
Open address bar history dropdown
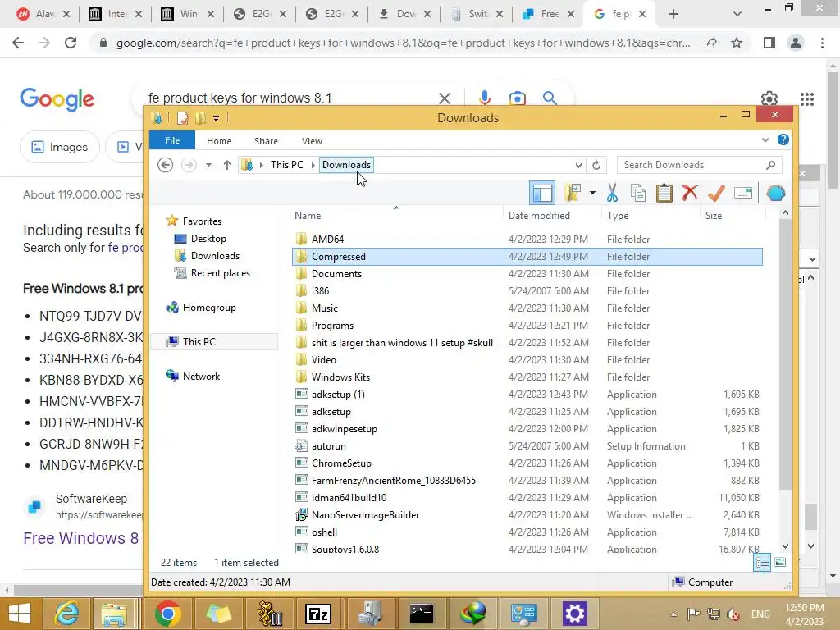coord(578,165)
